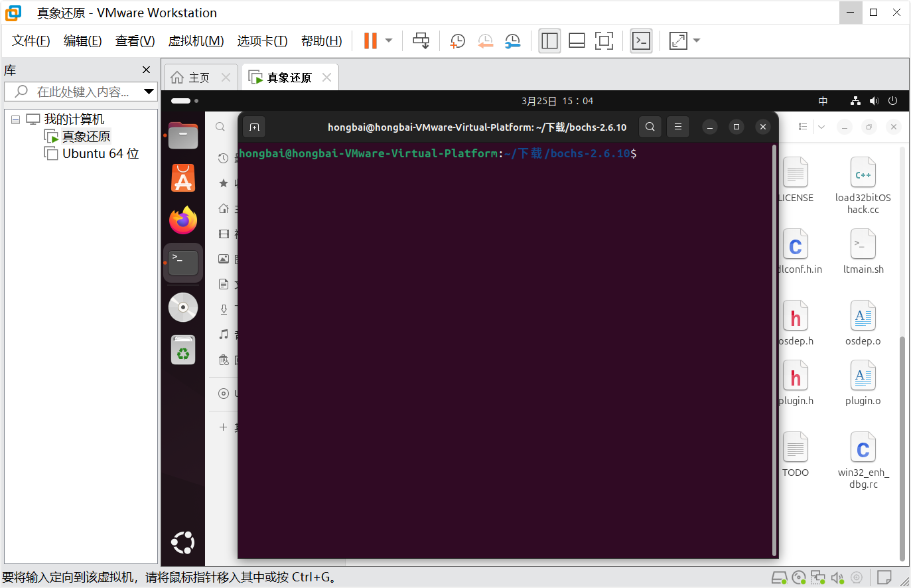Open Downloads in the Files sidebar
This screenshot has height=588, width=911.
[224, 309]
